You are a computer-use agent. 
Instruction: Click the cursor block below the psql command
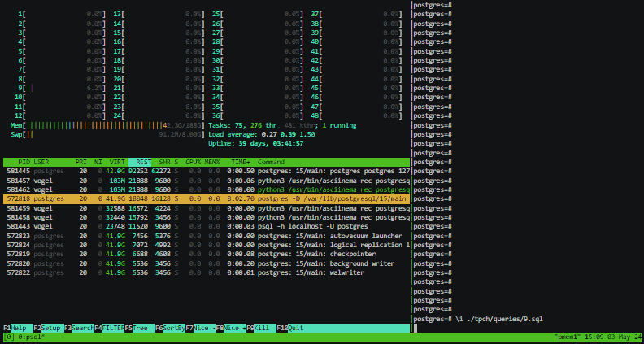[416, 328]
